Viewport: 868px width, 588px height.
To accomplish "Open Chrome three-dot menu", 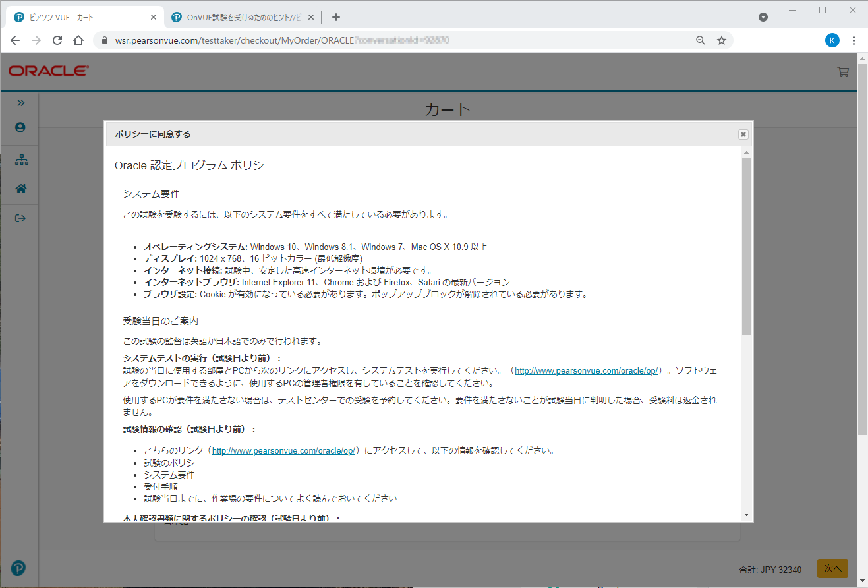I will [x=854, y=40].
